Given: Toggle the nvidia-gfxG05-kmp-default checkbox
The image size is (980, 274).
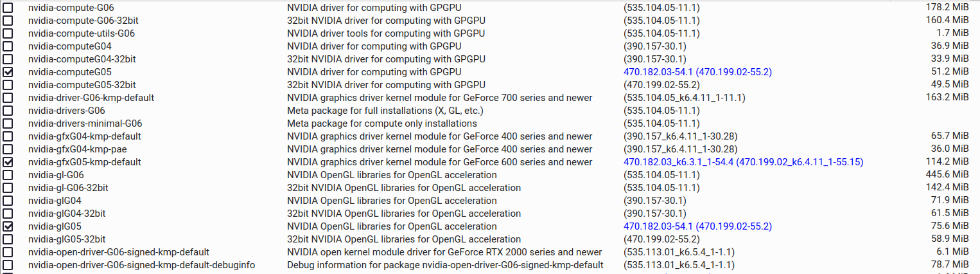Looking at the screenshot, I should 8,162.
